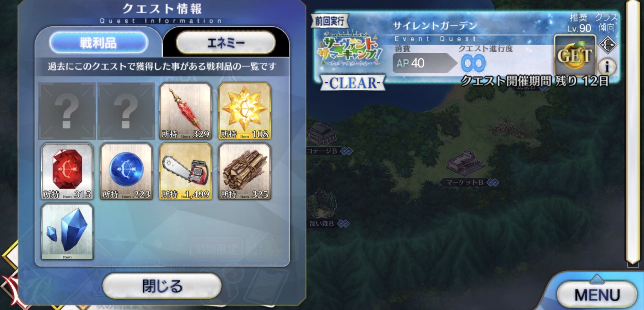Viewport: 644px width, 310px height.
Task: Select the red Archer gem icon
Action: (67, 171)
